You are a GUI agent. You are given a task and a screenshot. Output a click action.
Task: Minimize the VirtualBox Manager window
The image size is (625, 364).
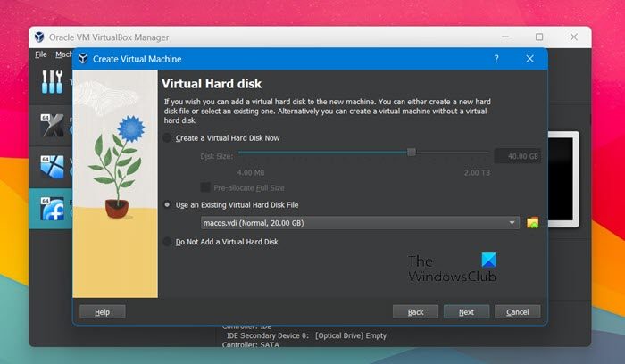click(x=505, y=37)
